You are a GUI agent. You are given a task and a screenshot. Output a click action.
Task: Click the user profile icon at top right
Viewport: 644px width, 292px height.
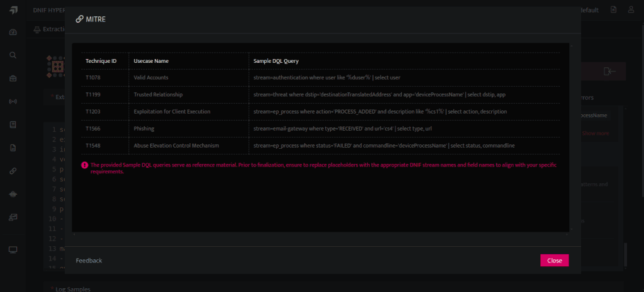coord(631,9)
